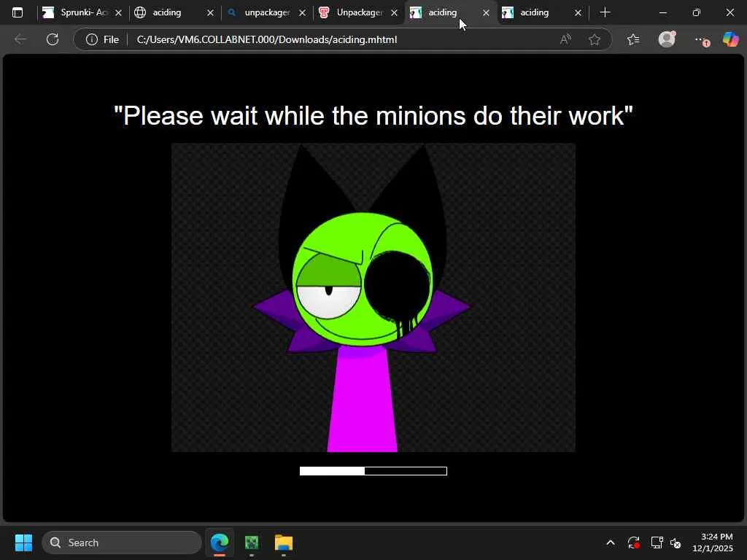The height and width of the screenshot is (560, 747).
Task: Switch to the unpackager search tab
Action: 267,12
